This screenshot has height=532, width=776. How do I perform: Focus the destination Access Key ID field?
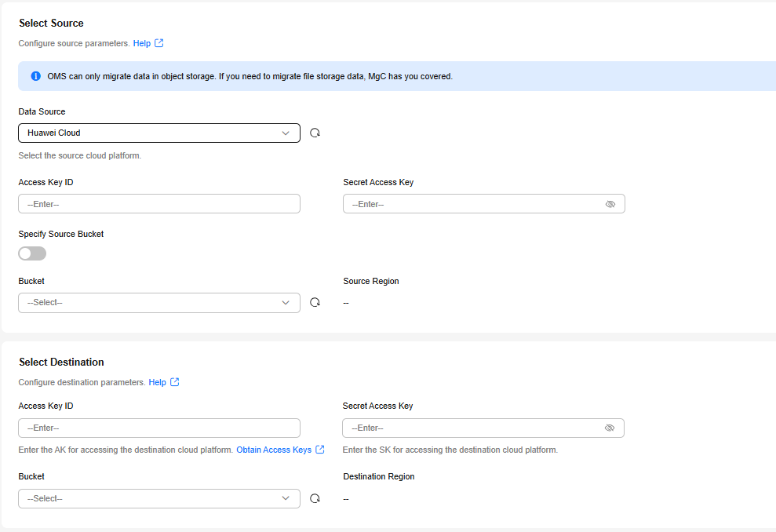(158, 428)
